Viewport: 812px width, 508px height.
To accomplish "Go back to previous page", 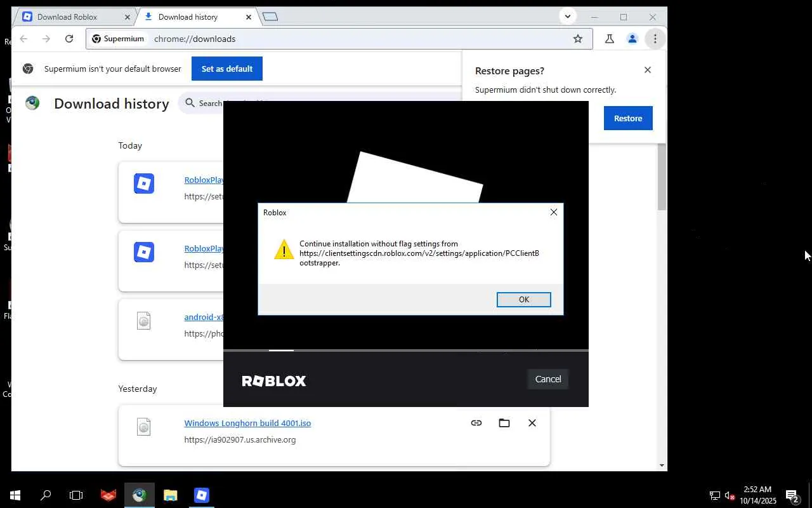I will pyautogui.click(x=23, y=39).
